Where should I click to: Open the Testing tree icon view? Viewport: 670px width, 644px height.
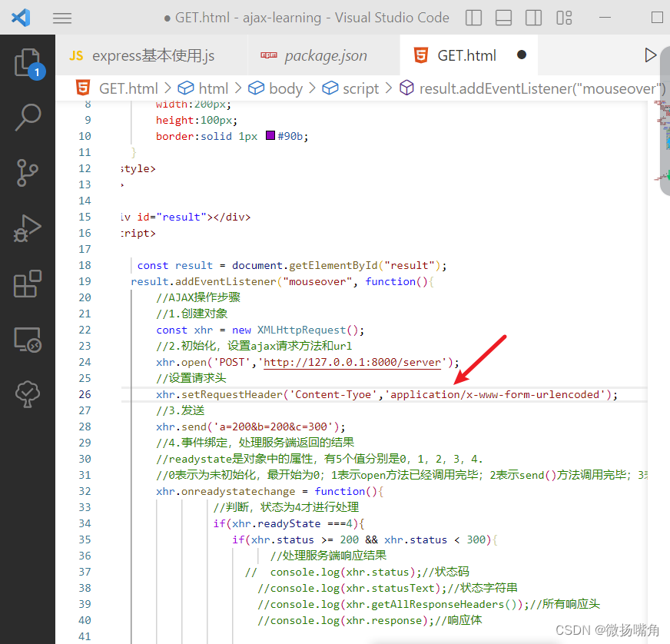(28, 394)
